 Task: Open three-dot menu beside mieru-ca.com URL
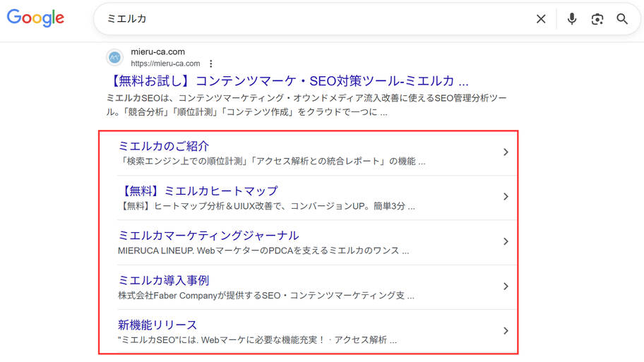tap(210, 64)
